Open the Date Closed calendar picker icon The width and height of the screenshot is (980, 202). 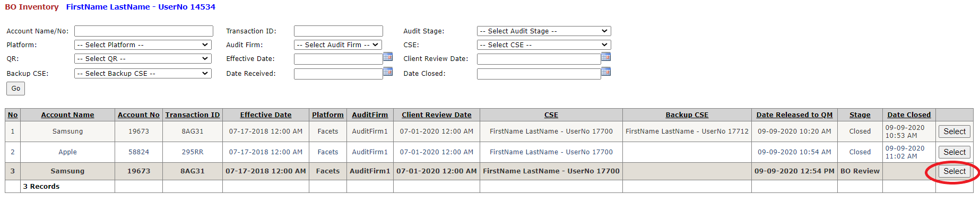[x=606, y=72]
